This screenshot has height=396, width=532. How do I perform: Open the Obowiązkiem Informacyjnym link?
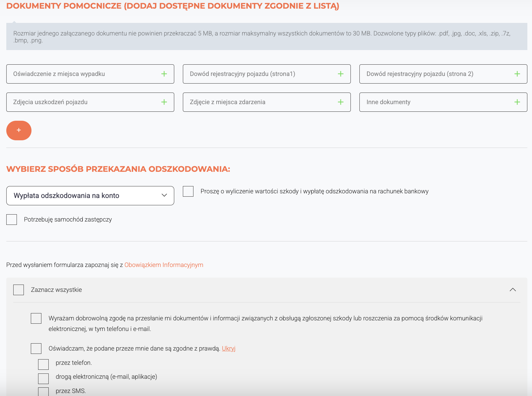coord(164,265)
